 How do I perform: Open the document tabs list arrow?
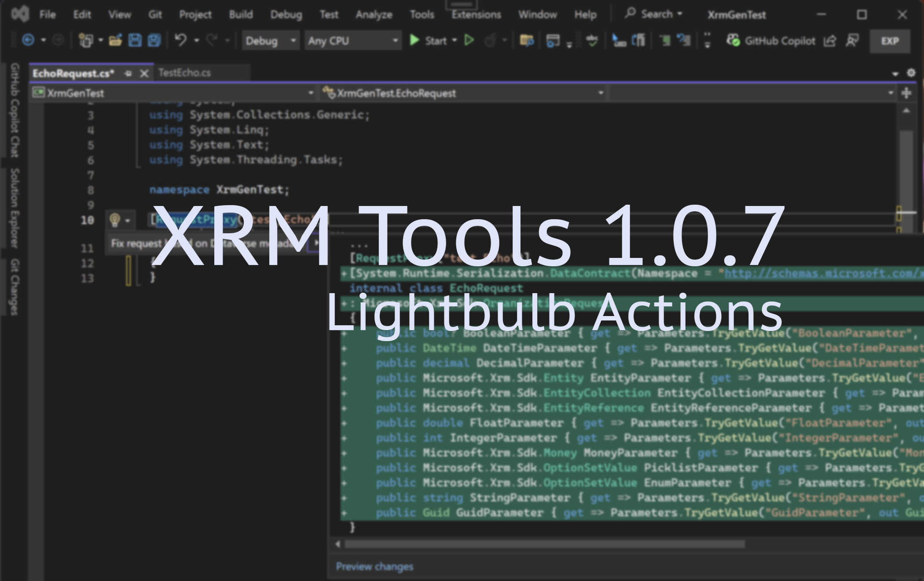pos(895,74)
